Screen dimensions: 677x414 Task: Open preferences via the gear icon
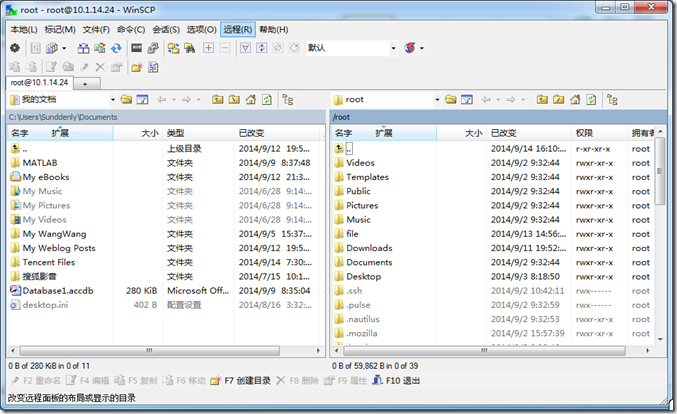15,48
